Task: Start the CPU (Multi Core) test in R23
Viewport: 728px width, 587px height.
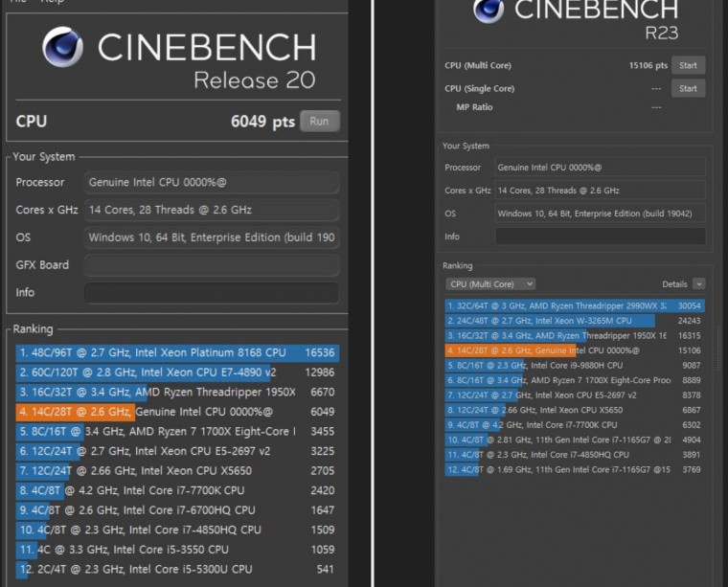Action: (688, 65)
